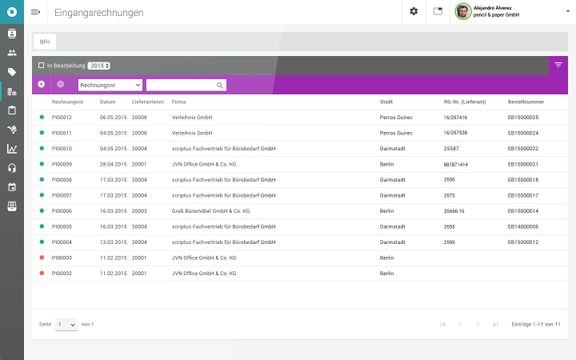Open invoice row PI00008

[300, 180]
